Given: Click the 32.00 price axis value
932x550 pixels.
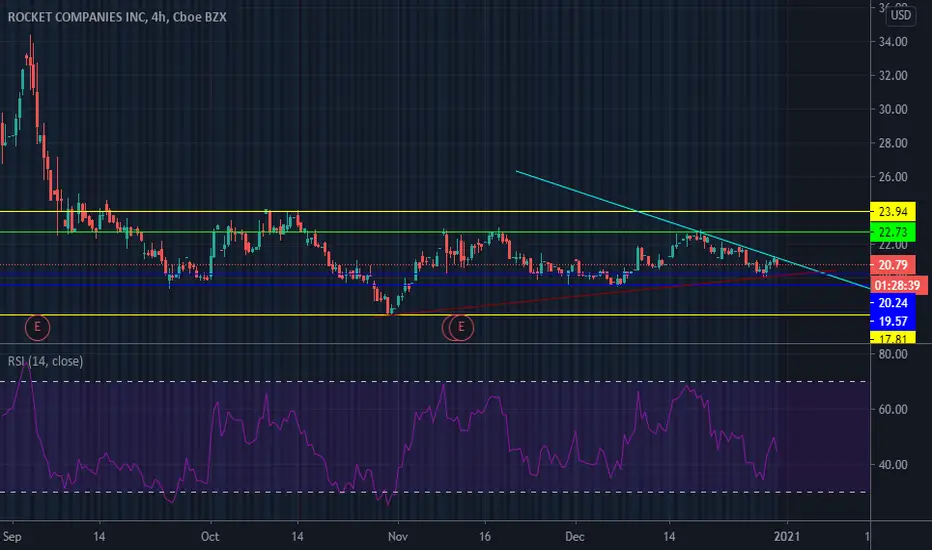Looking at the screenshot, I should click(893, 76).
